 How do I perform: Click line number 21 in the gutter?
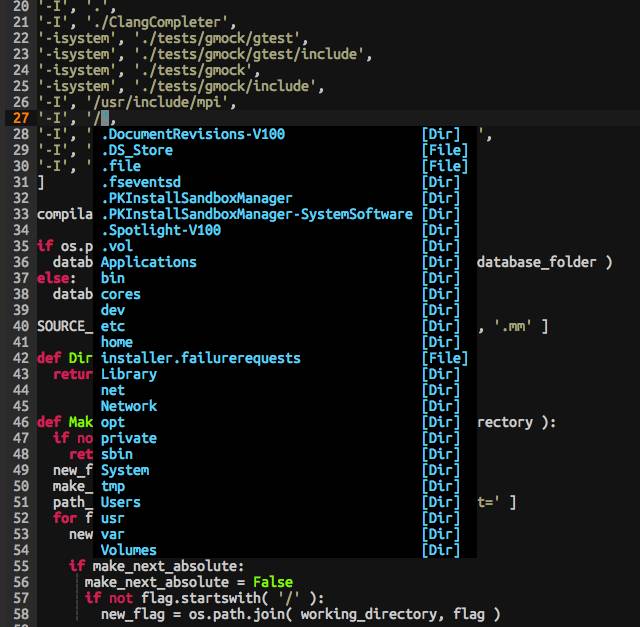pyautogui.click(x=21, y=22)
